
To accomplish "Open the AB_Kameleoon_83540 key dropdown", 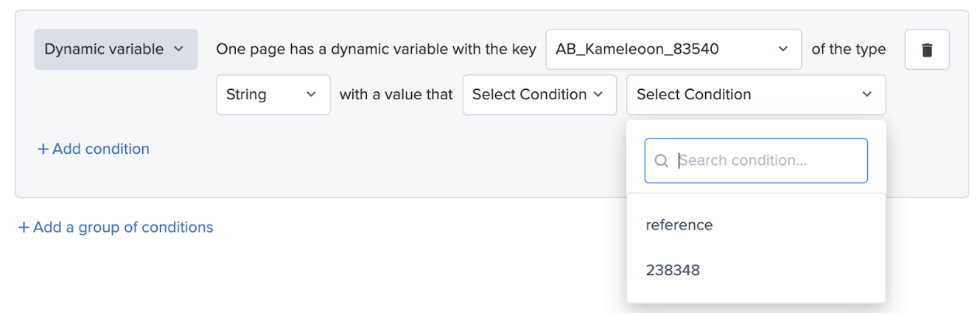I will click(x=673, y=49).
